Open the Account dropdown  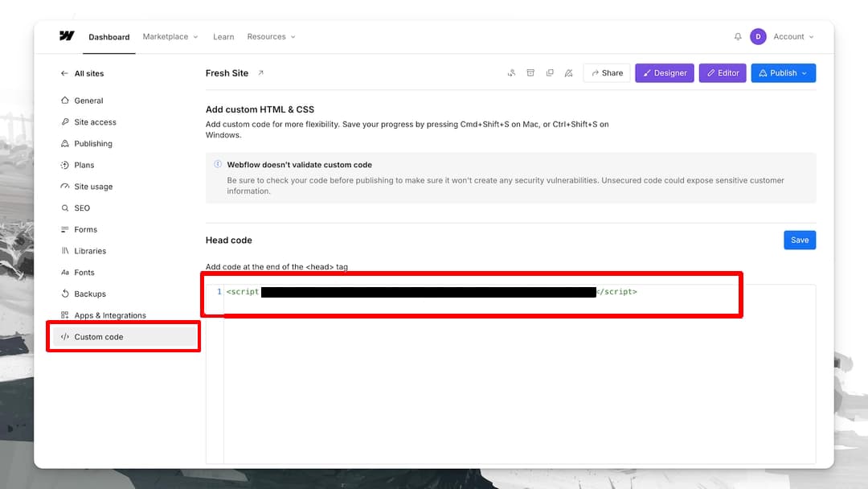tap(793, 37)
